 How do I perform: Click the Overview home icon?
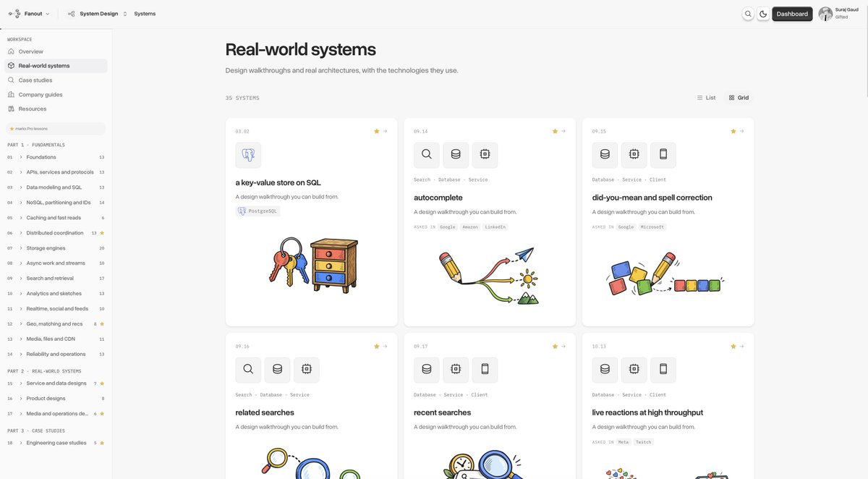click(x=11, y=51)
